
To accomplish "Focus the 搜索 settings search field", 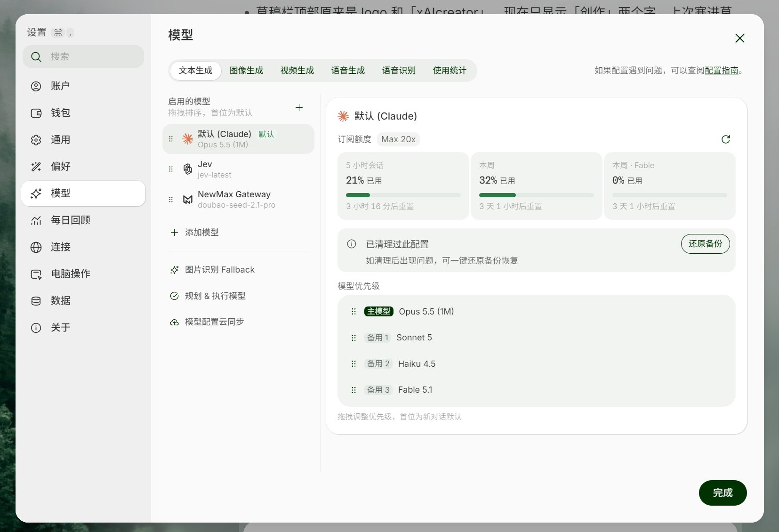I will click(83, 57).
